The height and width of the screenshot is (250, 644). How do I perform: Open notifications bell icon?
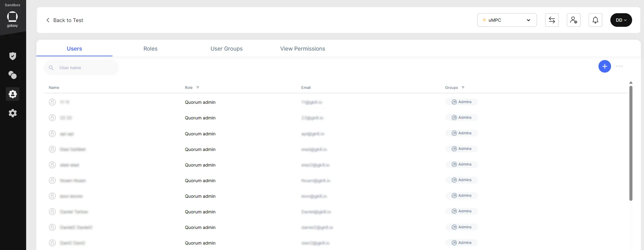coord(595,20)
